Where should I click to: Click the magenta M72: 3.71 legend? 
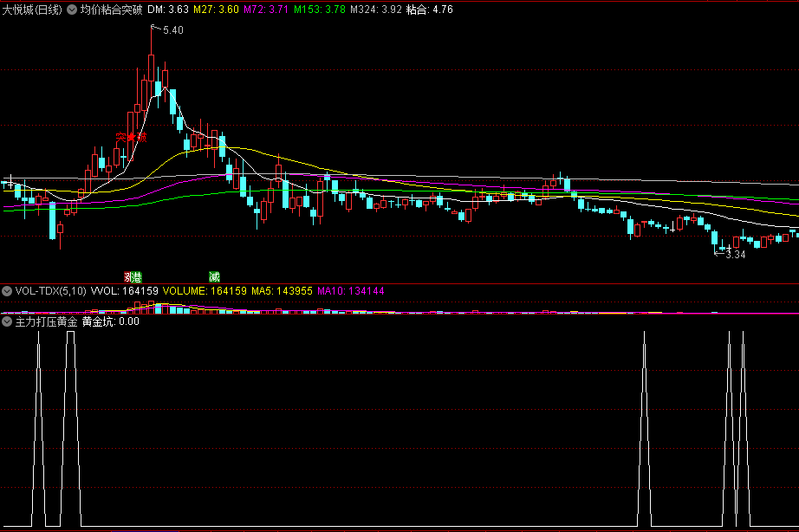click(266, 10)
